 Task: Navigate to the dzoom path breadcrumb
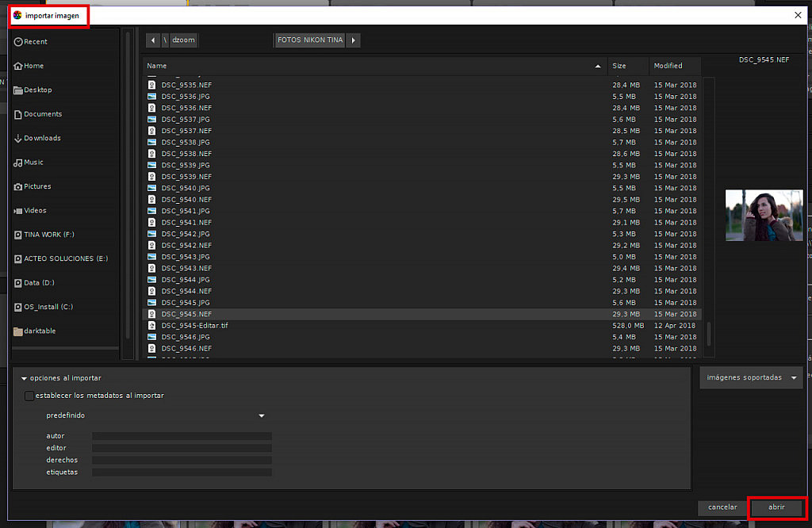(x=182, y=40)
